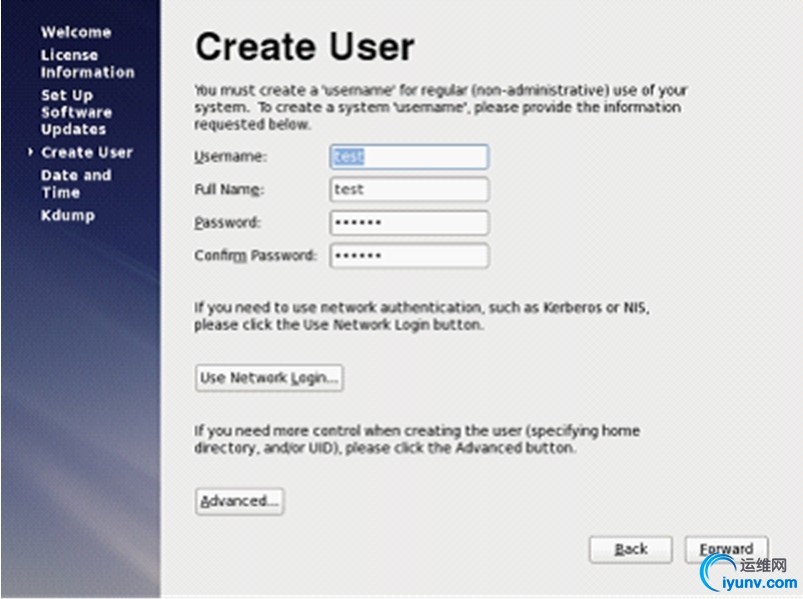
Task: Select Date and Time in the sidebar
Action: point(76,184)
